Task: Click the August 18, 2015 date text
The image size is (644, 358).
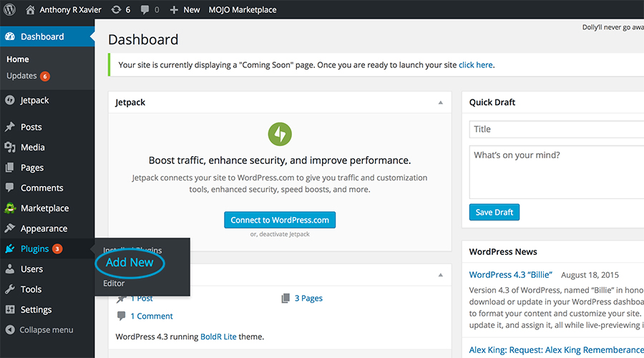Action: 590,275
